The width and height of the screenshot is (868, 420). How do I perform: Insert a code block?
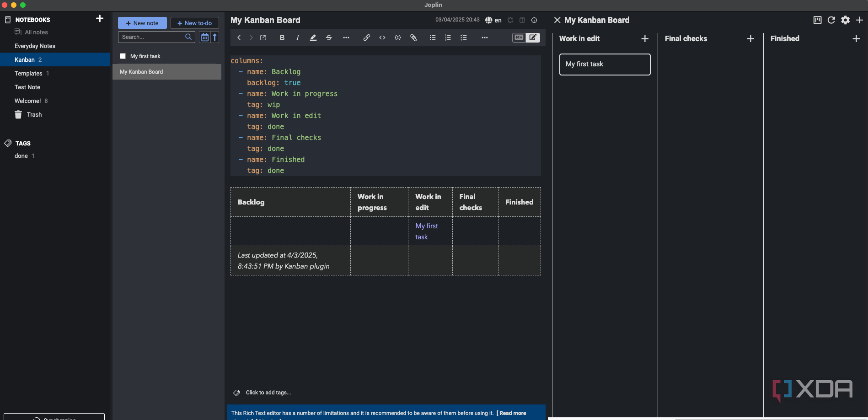tap(398, 38)
